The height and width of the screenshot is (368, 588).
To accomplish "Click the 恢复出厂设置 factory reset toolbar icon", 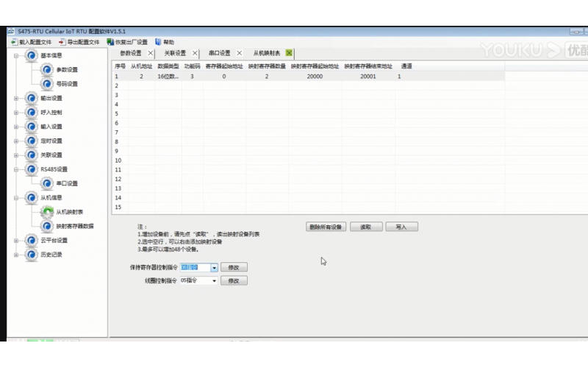I will (x=110, y=42).
